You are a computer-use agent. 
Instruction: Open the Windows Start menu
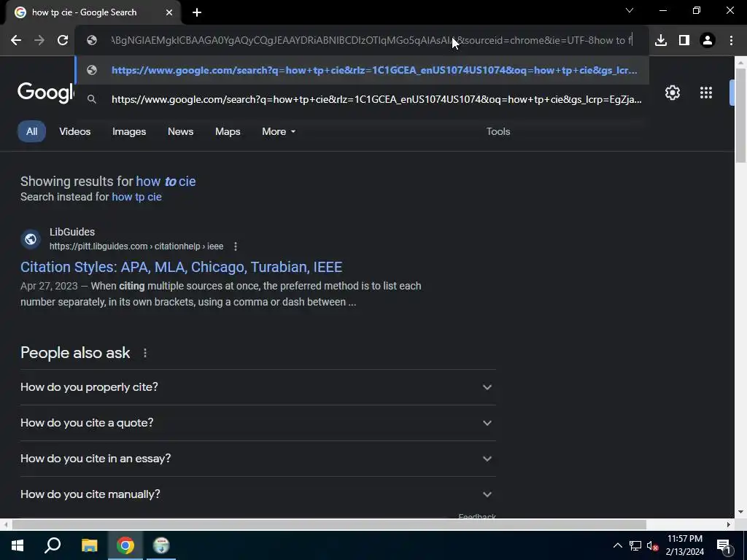18,545
